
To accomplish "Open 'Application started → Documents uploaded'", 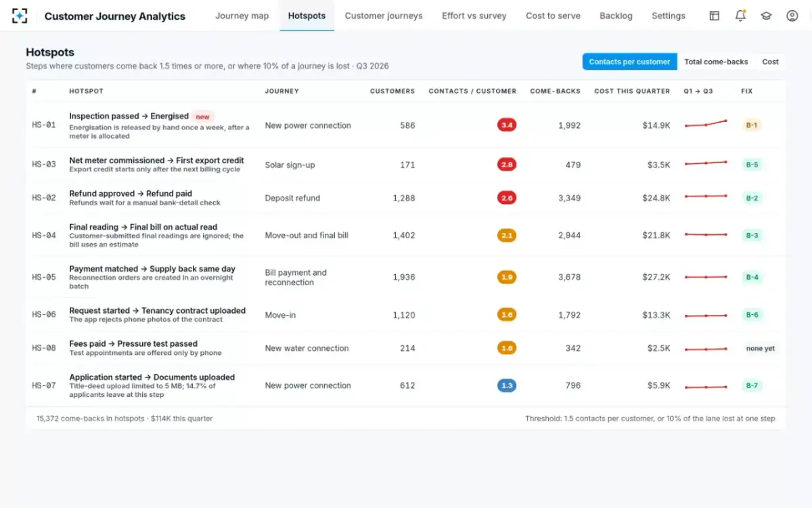I will pos(152,377).
